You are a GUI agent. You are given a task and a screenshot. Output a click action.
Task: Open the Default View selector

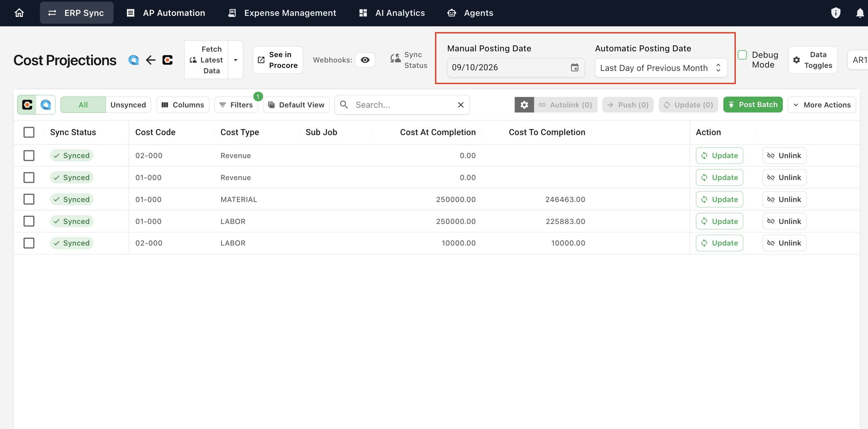click(x=296, y=105)
